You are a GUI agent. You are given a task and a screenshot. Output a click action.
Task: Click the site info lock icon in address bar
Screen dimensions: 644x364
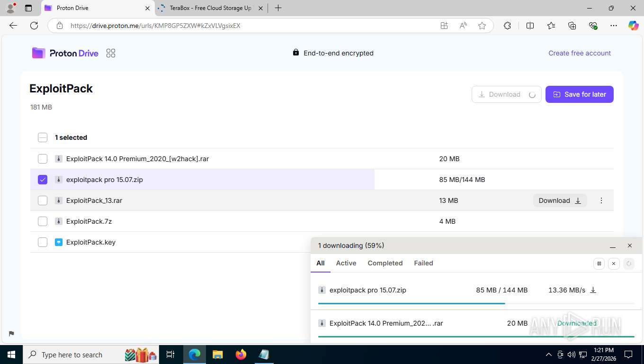tap(60, 26)
